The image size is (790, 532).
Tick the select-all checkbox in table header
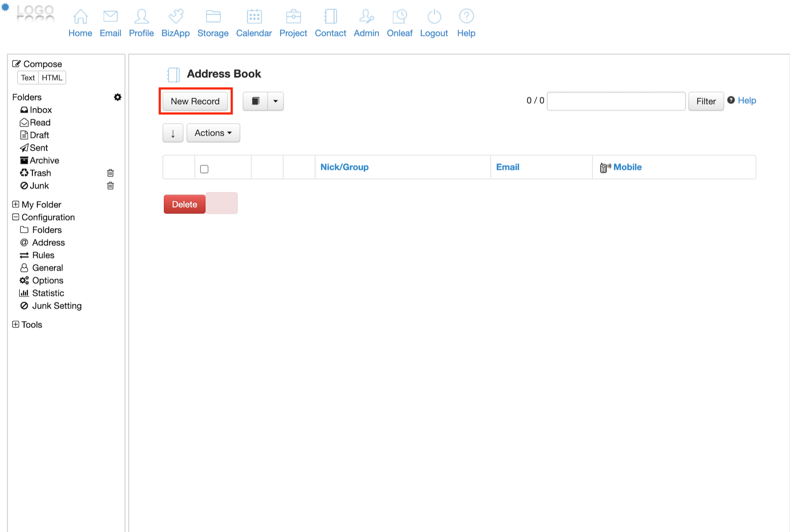click(x=204, y=169)
